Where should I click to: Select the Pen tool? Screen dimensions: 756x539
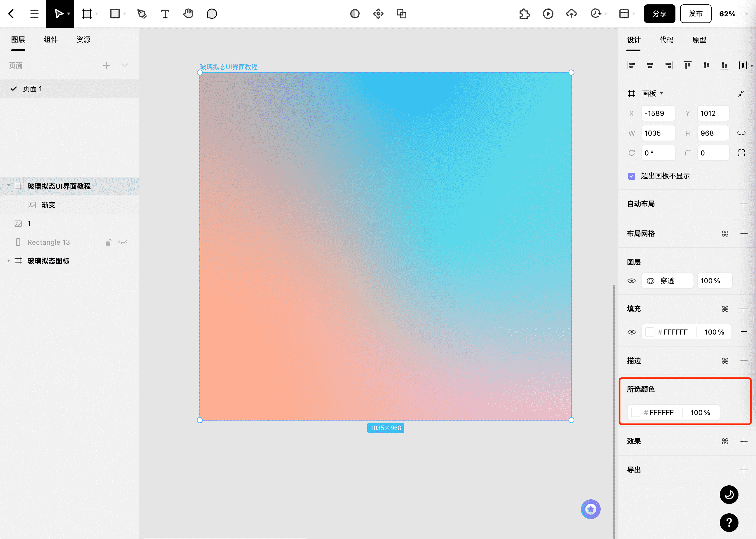[142, 14]
